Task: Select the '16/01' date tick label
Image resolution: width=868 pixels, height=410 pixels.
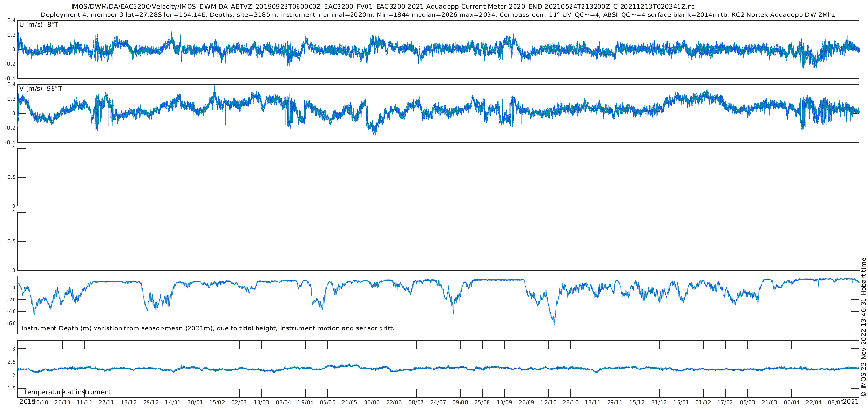Action: click(x=681, y=402)
